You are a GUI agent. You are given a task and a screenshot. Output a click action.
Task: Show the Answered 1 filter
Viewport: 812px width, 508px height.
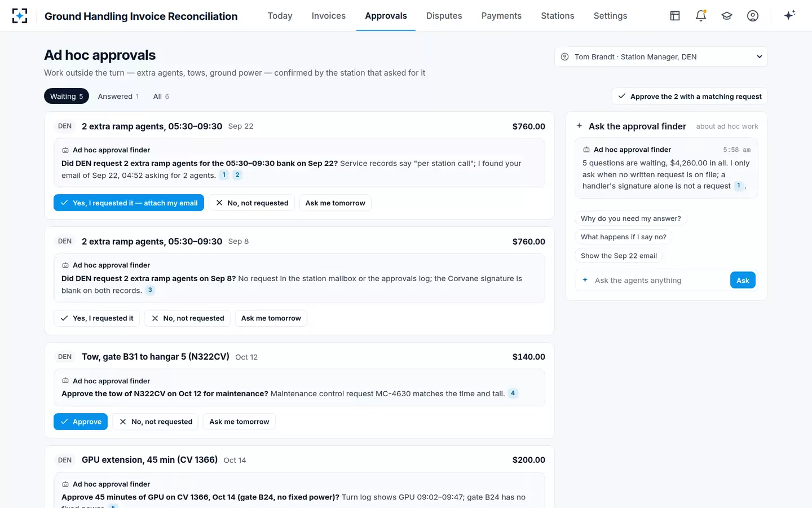coord(118,97)
